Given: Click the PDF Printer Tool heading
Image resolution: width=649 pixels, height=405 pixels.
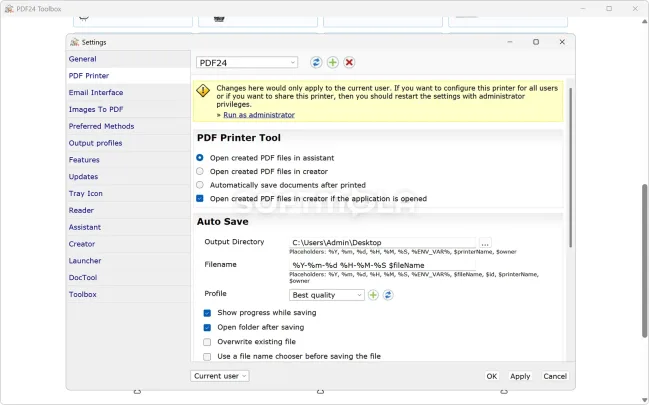Looking at the screenshot, I should point(239,138).
